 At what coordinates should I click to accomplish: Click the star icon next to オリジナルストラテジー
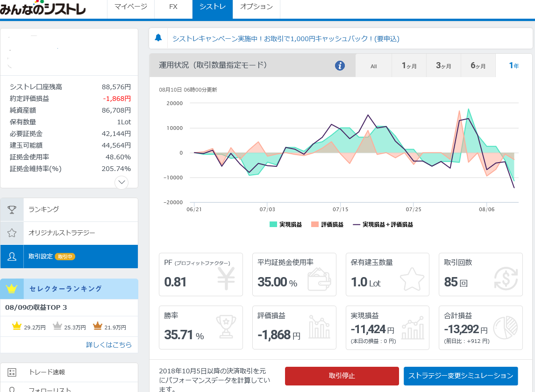point(12,233)
